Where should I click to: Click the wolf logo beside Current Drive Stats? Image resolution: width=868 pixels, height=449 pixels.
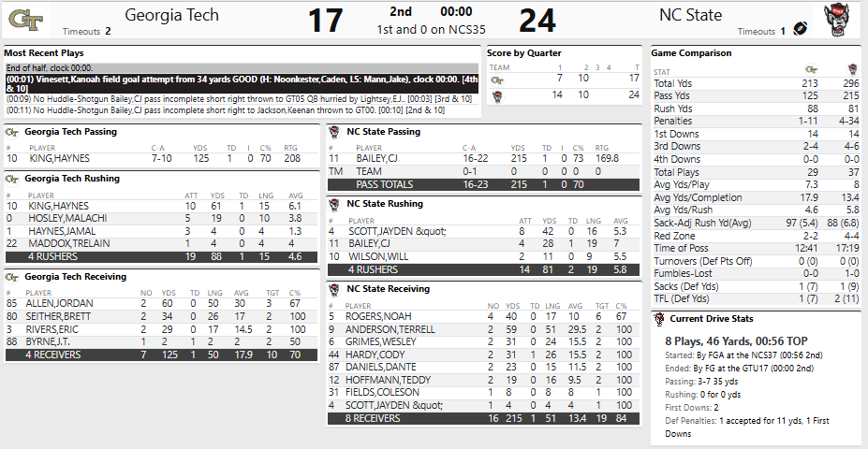point(660,319)
